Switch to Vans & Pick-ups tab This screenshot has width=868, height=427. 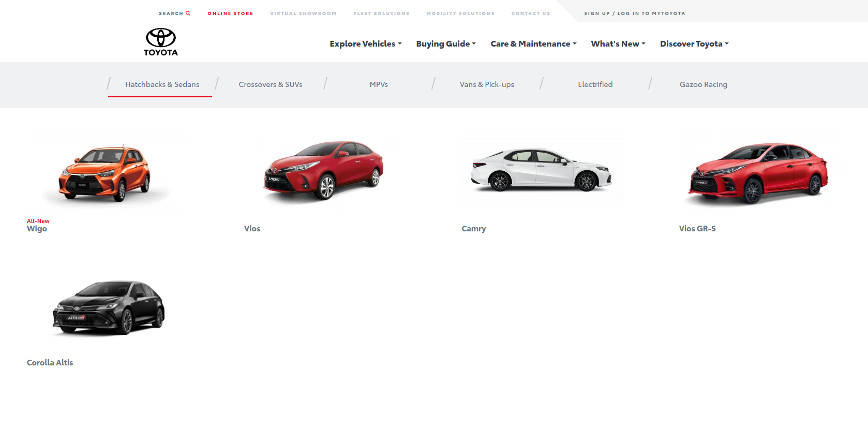point(487,84)
